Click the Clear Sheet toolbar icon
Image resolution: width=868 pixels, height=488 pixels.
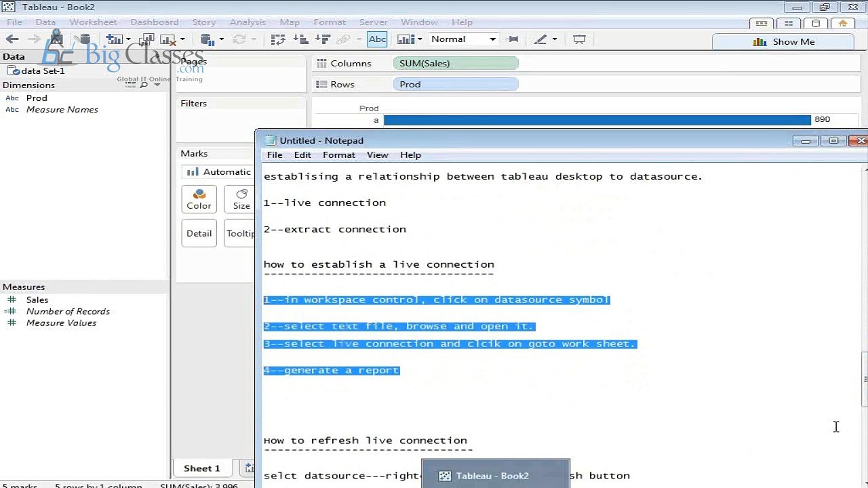pyautogui.click(x=167, y=39)
